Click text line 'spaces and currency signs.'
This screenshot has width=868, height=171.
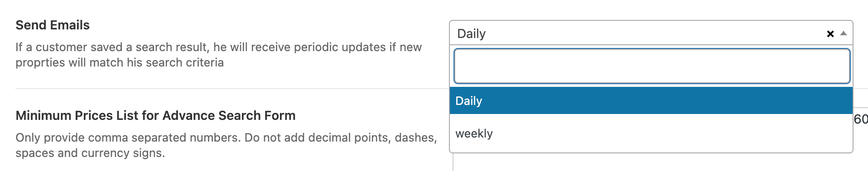pos(90,153)
